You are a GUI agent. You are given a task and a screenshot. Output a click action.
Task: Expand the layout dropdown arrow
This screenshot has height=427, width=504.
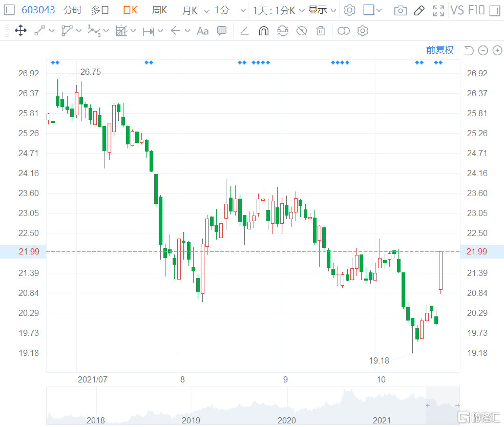pos(380,10)
